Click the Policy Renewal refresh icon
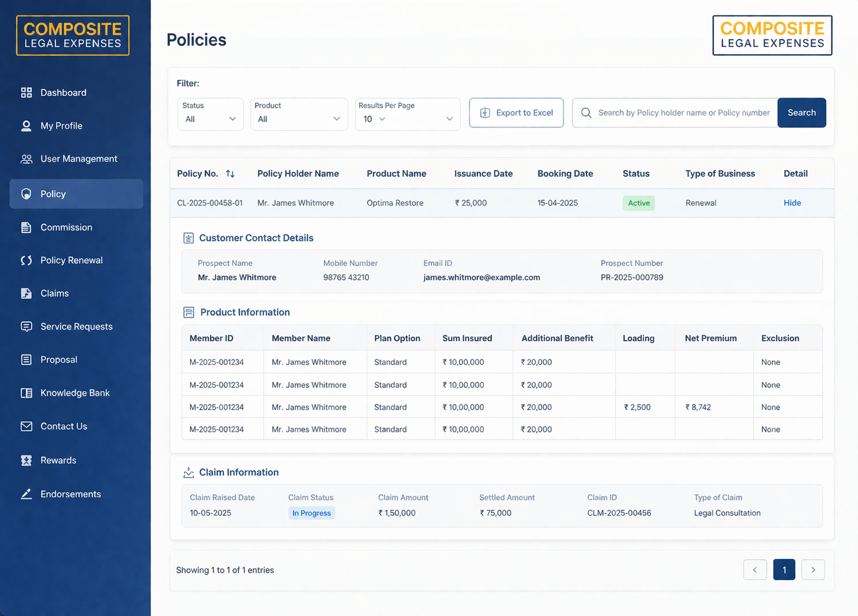This screenshot has height=616, width=858. 26,260
